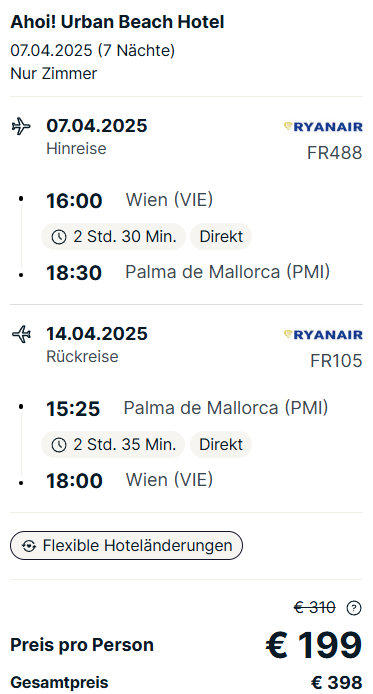Click the crossed-out € 310 price
The width and height of the screenshot is (373, 694).
click(315, 608)
